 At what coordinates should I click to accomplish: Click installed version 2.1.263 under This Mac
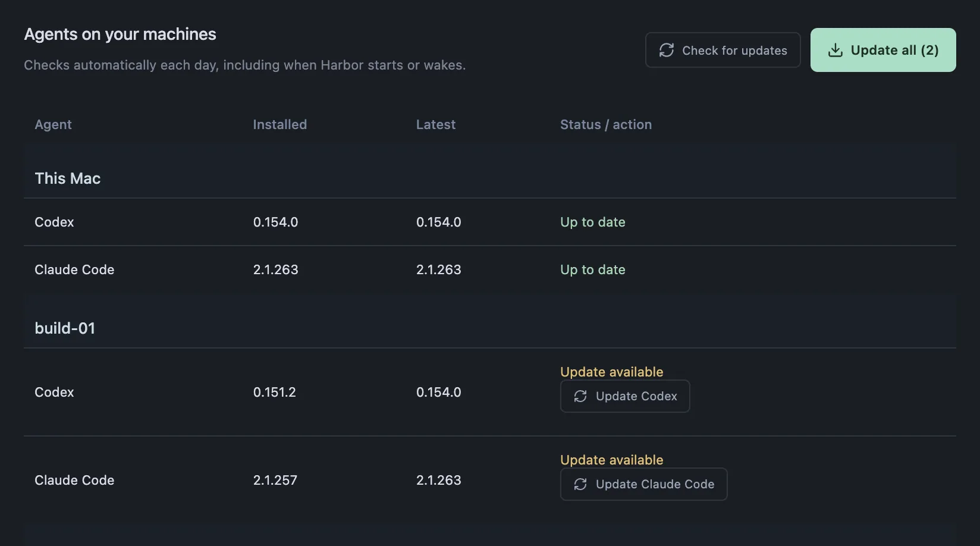[x=276, y=269]
